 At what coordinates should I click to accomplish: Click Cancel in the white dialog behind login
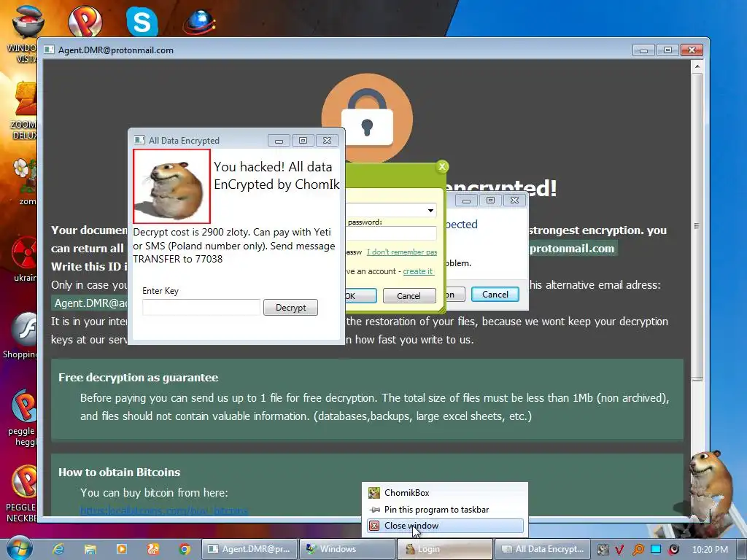pyautogui.click(x=495, y=295)
